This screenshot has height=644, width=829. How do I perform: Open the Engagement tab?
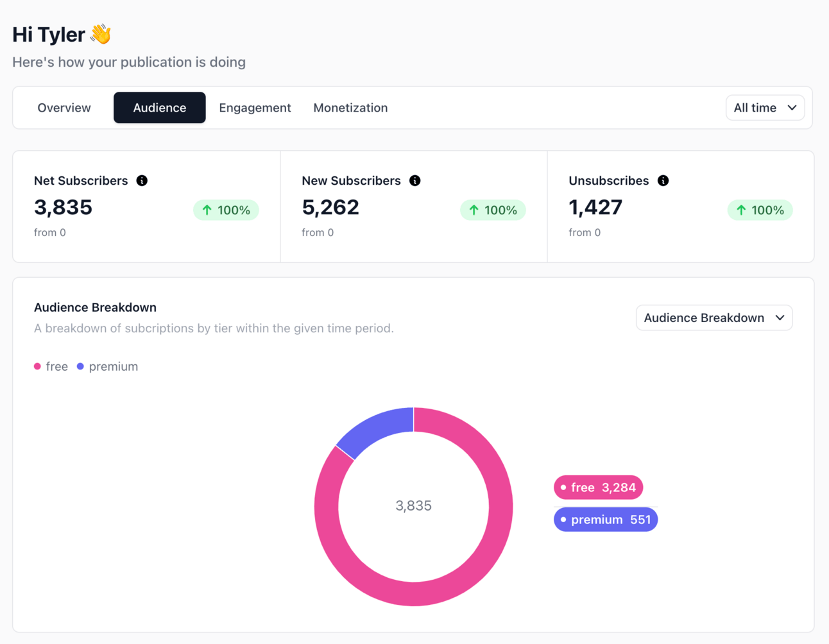(x=255, y=108)
